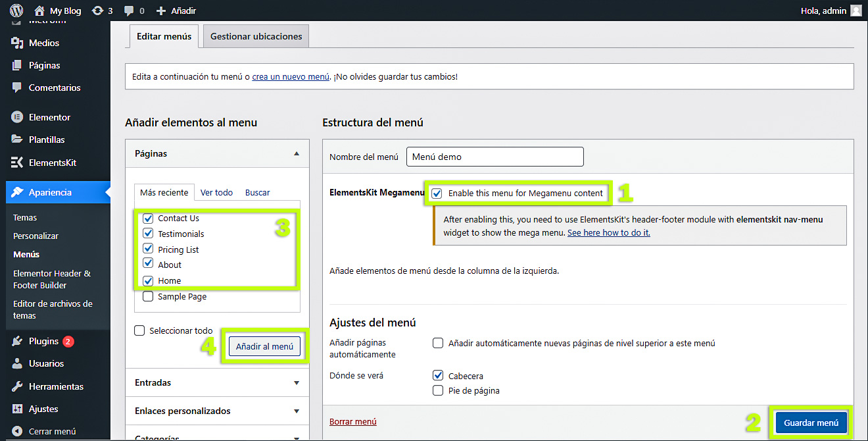Viewport: 868px width, 441px height.
Task: Open the comments bubble icon
Action: tap(130, 11)
